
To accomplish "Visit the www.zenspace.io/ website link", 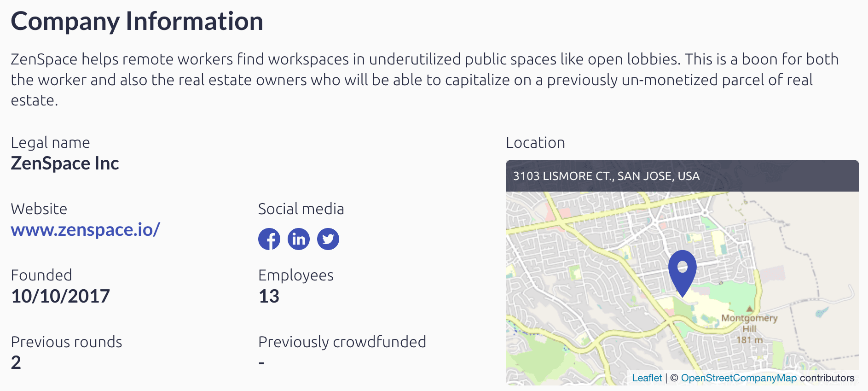I will click(86, 229).
